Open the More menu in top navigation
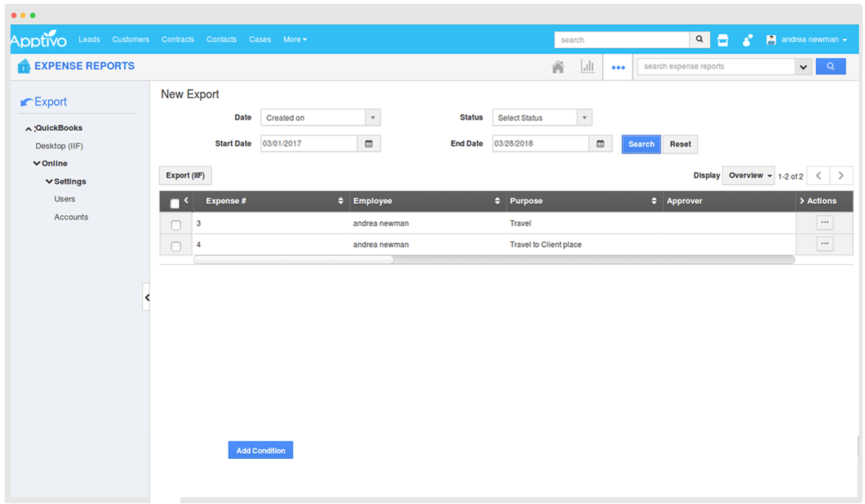 (294, 39)
